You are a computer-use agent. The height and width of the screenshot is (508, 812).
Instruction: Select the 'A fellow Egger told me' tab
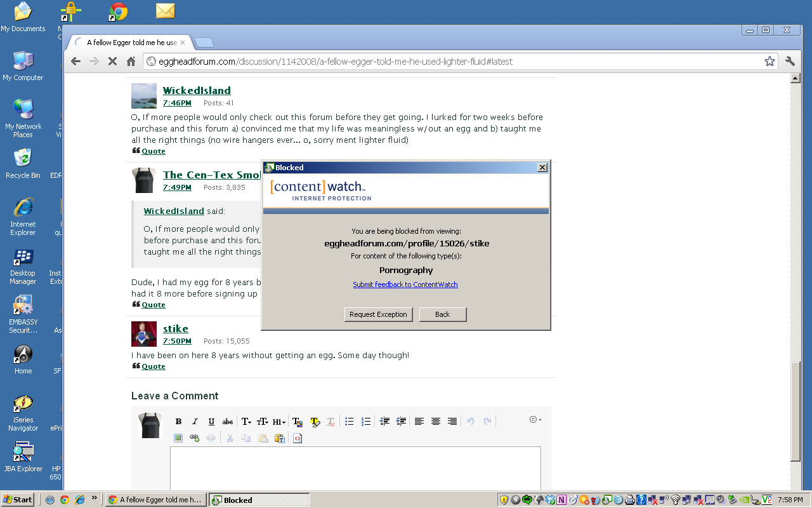click(130, 43)
